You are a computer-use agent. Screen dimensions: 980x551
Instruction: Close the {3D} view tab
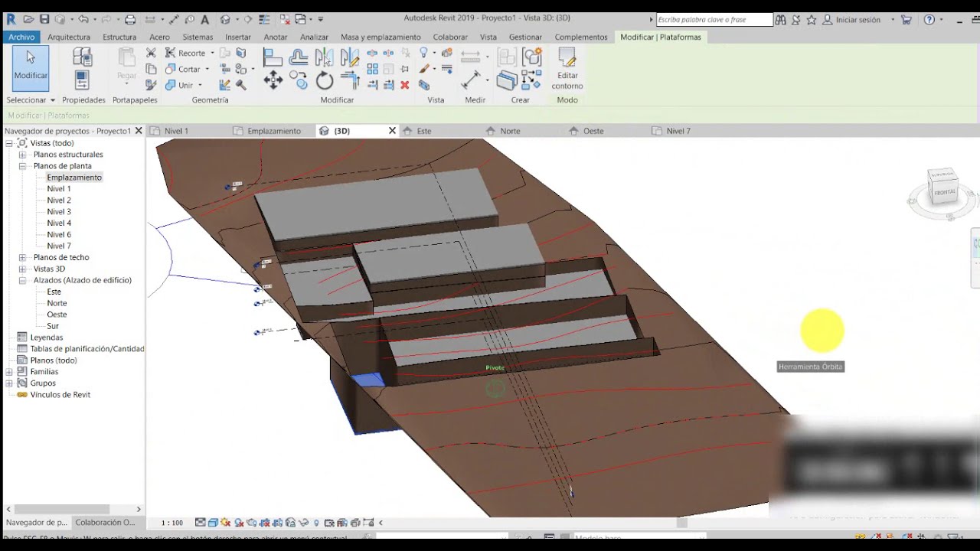point(393,131)
